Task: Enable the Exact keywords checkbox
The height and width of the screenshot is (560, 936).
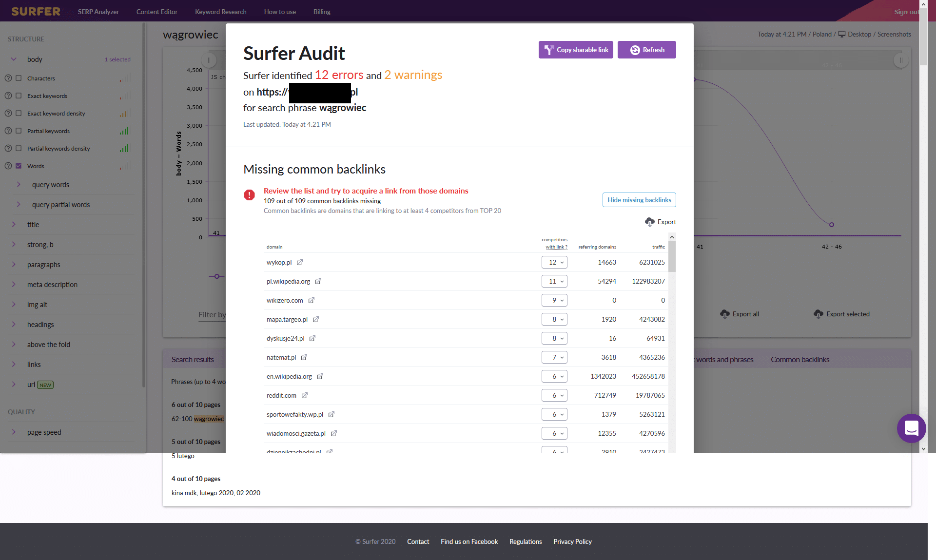Action: pos(19,96)
